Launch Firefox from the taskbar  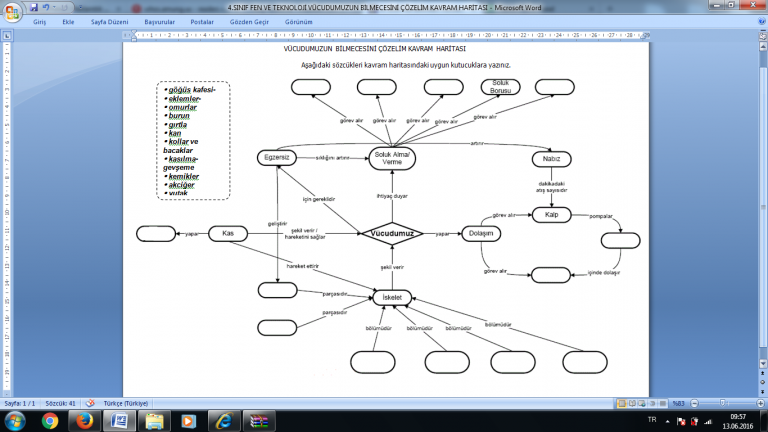point(84,421)
